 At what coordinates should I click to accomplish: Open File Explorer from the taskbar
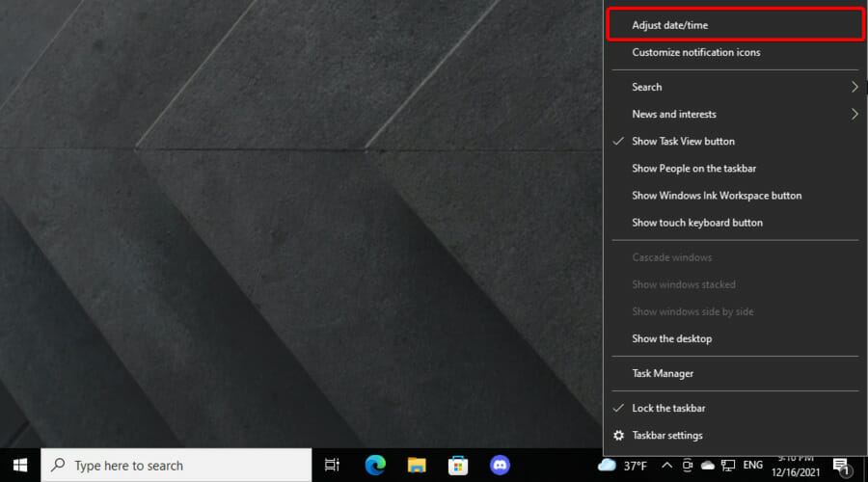[x=417, y=466]
